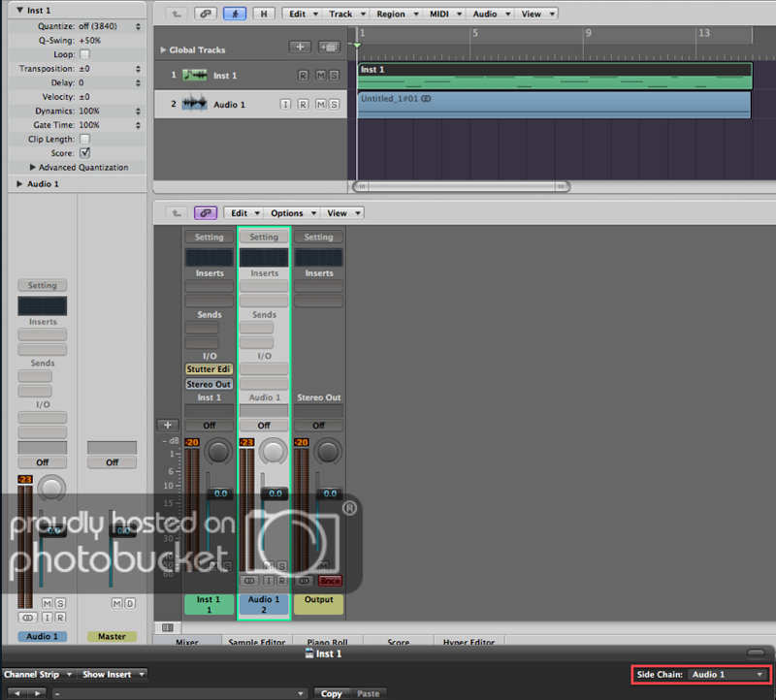This screenshot has width=776, height=700.
Task: Expand Global Tracks disclosure triangle
Action: (163, 49)
